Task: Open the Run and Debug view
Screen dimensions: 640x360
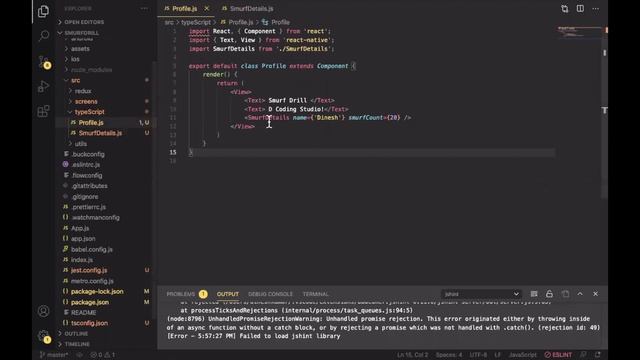Action: tap(43, 87)
